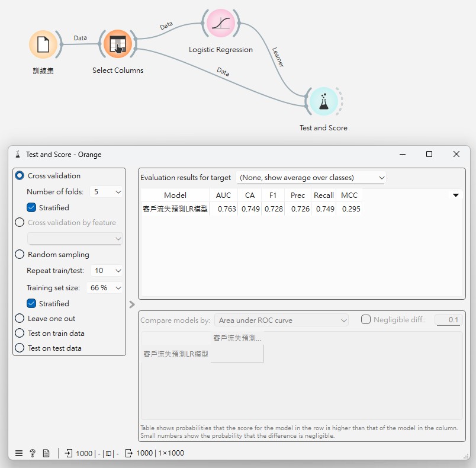Sort results by Recall column header
Image resolution: width=476 pixels, height=468 pixels.
324,195
